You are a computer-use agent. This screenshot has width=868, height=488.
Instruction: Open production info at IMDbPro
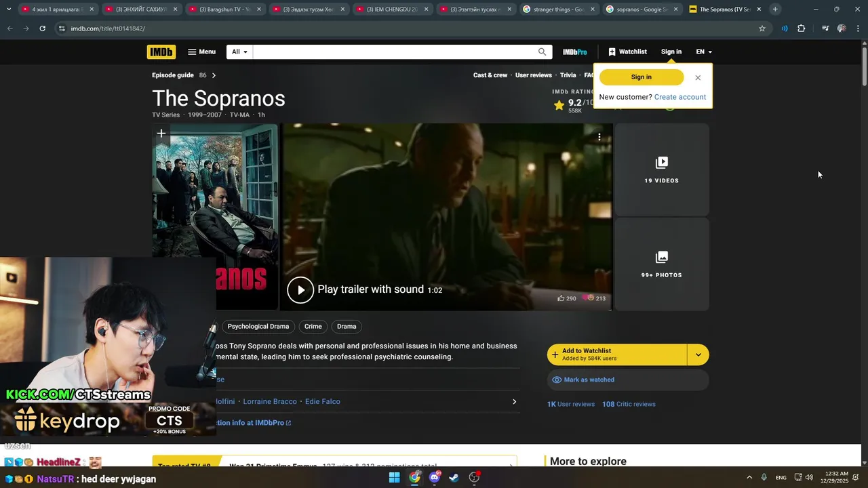[254, 423]
